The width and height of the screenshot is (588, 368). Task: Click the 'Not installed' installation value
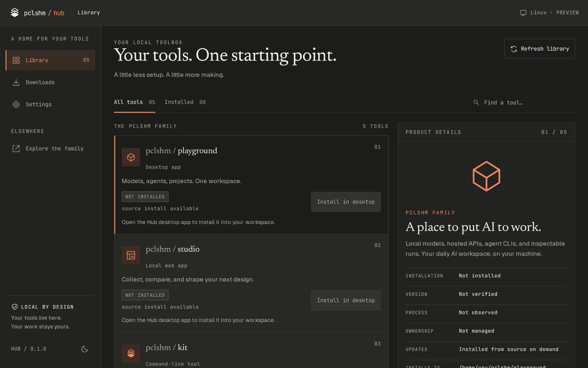pyautogui.click(x=480, y=276)
